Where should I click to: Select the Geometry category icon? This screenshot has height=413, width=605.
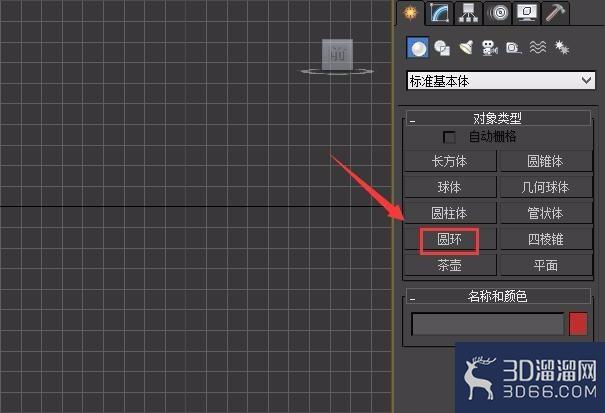pyautogui.click(x=418, y=48)
